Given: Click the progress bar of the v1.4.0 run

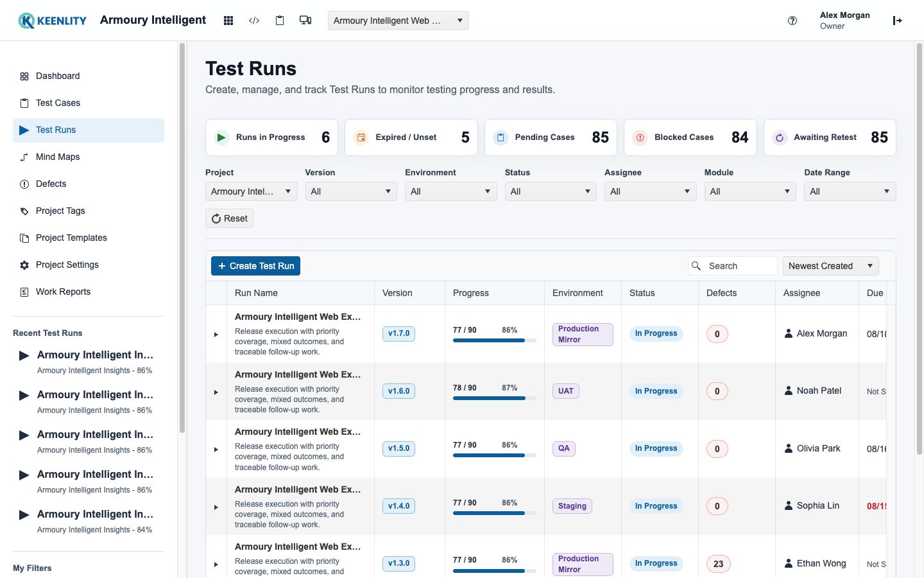Looking at the screenshot, I should [x=495, y=513].
